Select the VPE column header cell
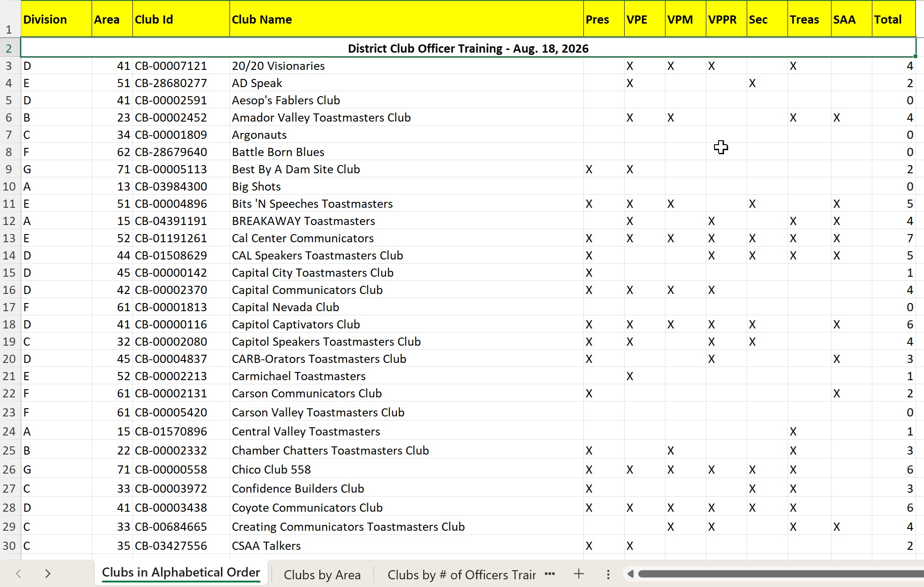 point(645,19)
